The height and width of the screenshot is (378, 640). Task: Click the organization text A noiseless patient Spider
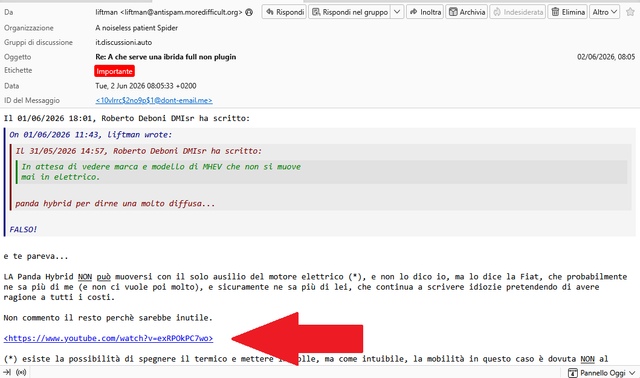(x=136, y=28)
